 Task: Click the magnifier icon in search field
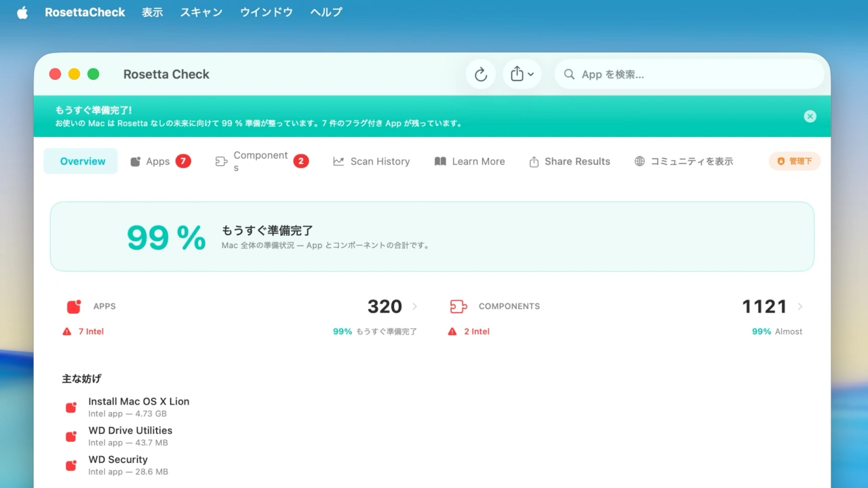(x=570, y=75)
